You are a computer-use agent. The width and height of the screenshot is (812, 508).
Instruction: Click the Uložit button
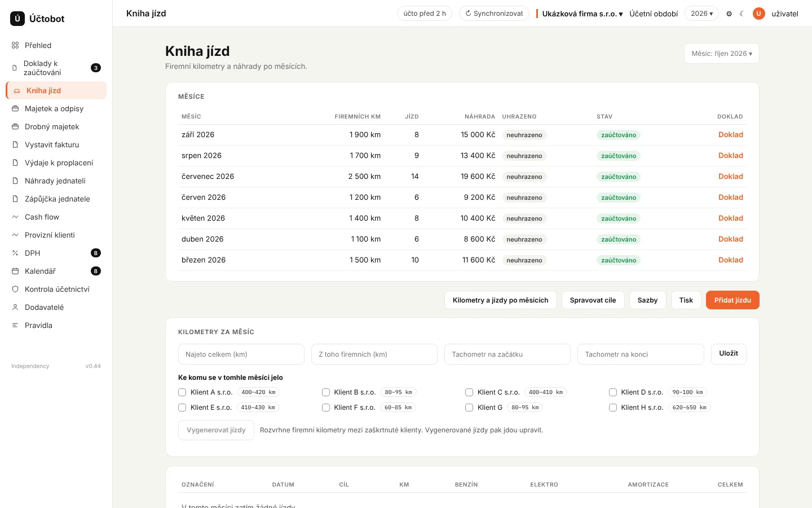pos(729,354)
